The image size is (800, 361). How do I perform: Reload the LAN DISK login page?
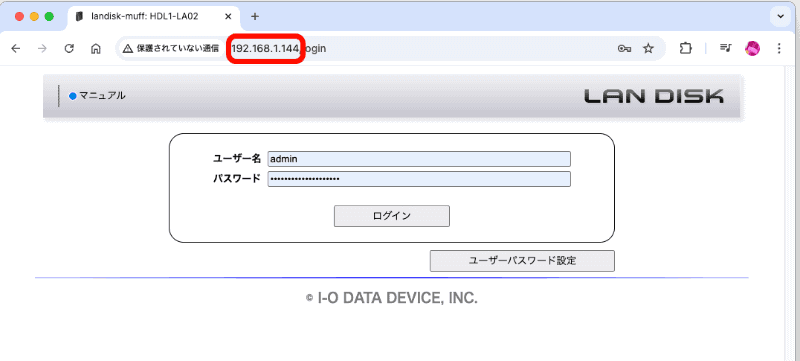click(x=69, y=48)
